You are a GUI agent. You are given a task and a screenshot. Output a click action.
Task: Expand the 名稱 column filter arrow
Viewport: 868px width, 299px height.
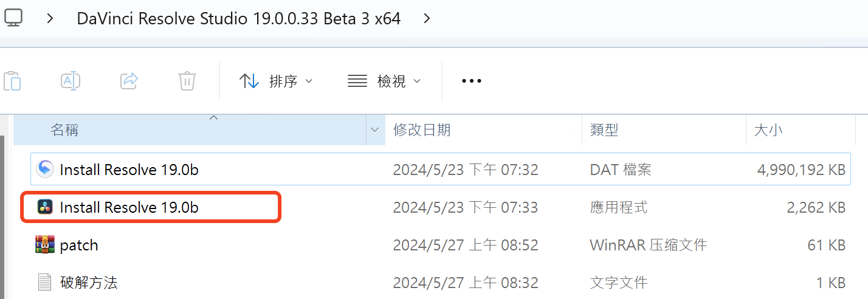click(375, 129)
